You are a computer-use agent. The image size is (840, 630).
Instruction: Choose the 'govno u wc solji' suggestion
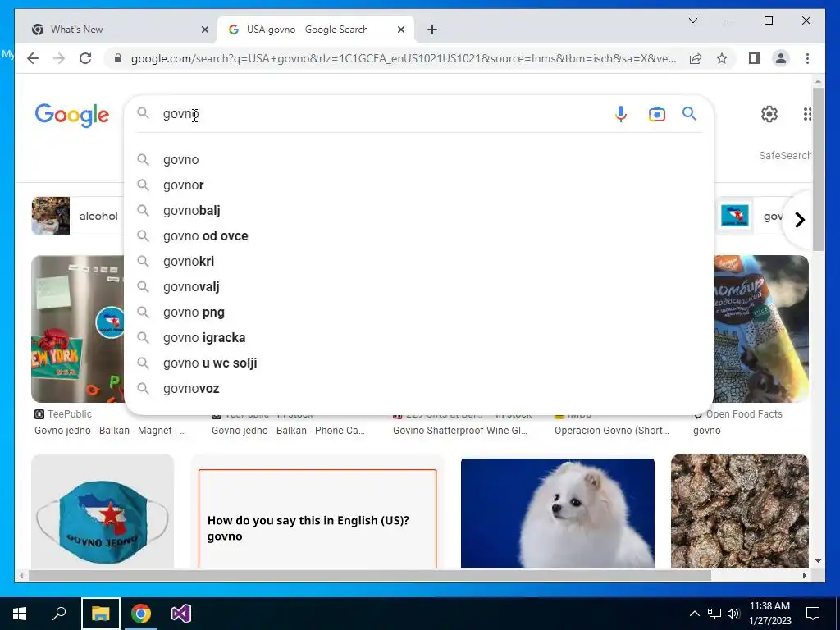pos(418,363)
